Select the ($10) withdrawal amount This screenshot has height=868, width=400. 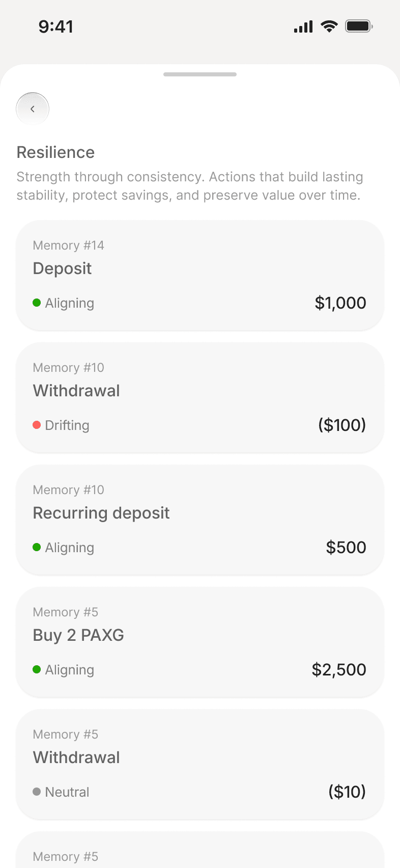click(x=347, y=792)
